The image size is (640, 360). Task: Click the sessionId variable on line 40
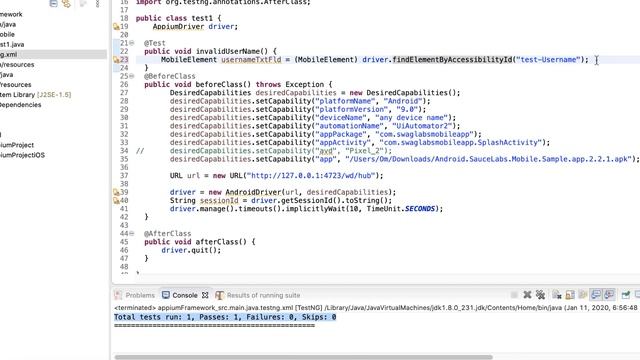[x=219, y=200]
